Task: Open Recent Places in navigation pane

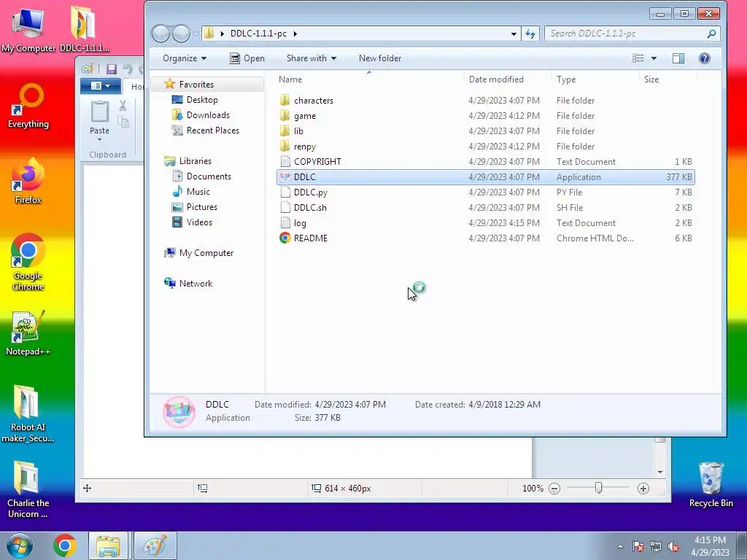Action: coord(212,130)
